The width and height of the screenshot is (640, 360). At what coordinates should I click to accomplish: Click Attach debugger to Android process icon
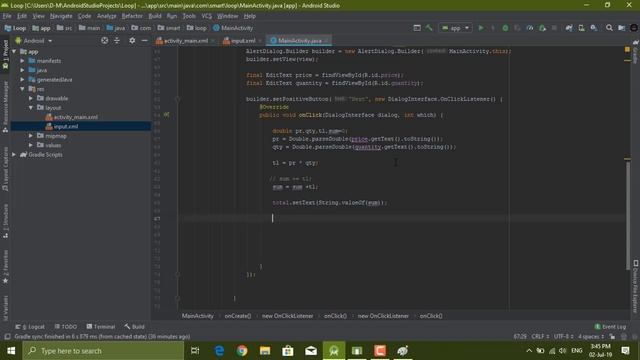[542, 28]
